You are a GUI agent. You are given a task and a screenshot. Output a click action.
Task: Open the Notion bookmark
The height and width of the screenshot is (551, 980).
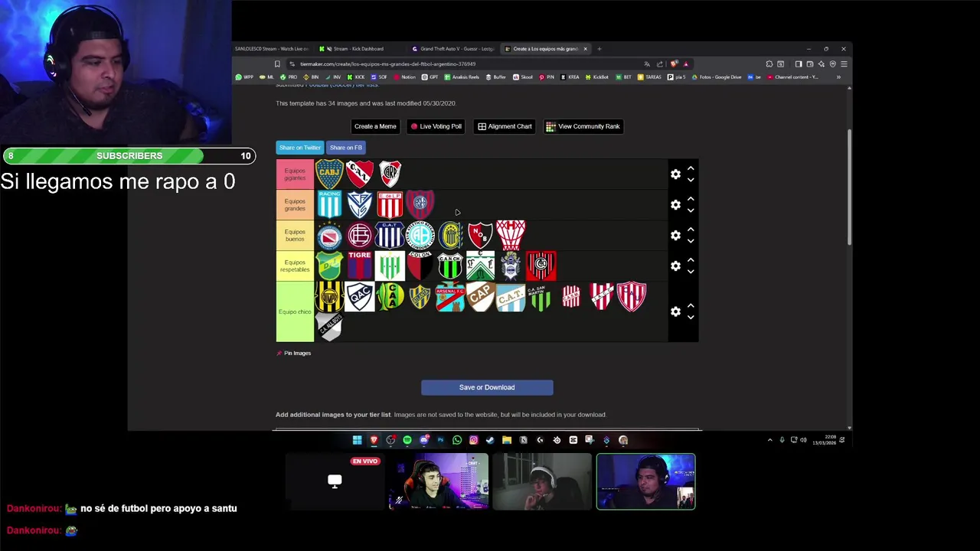(404, 77)
